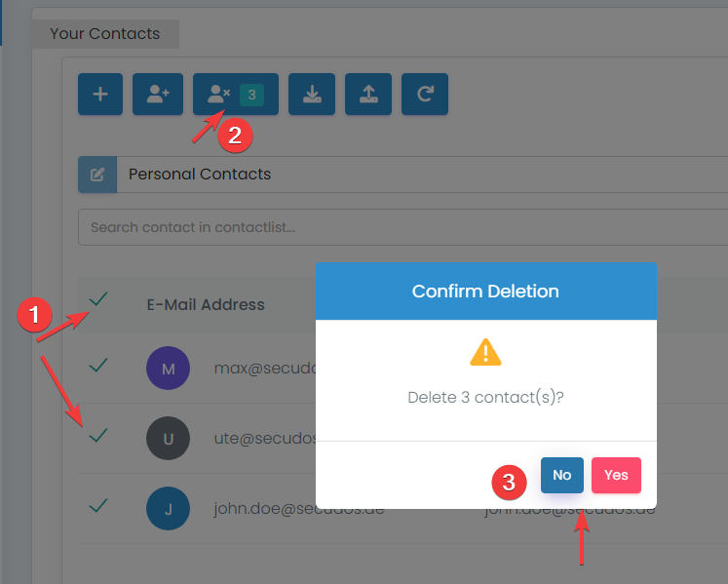Viewport: 728px width, 584px height.
Task: Click the add contact person icon
Action: [x=157, y=95]
